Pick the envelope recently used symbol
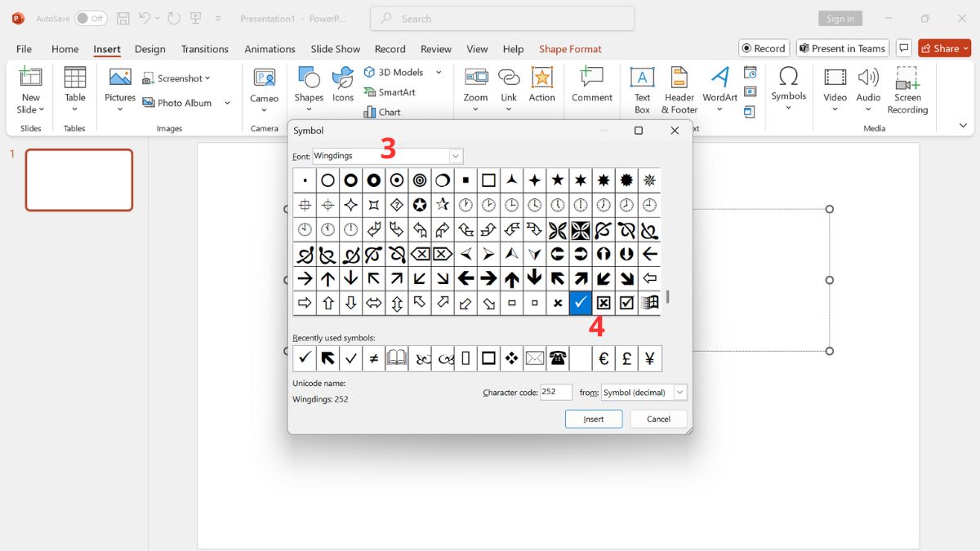 click(535, 358)
